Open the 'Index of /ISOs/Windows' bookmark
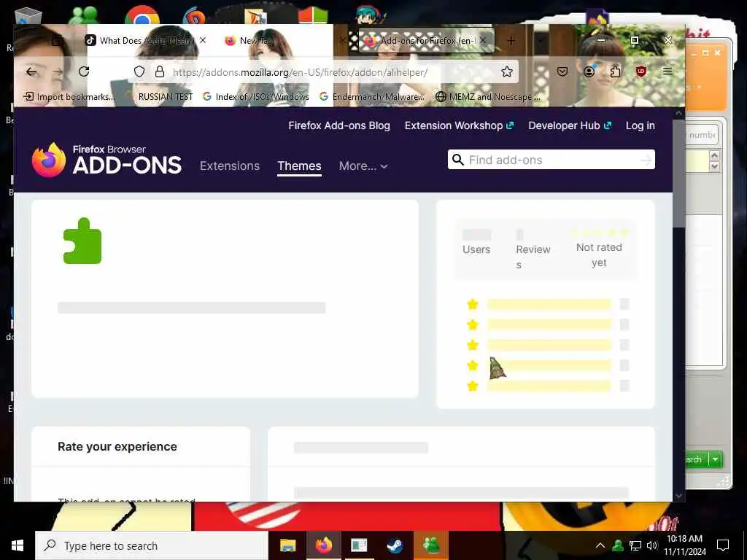The height and width of the screenshot is (560, 747). pos(256,97)
